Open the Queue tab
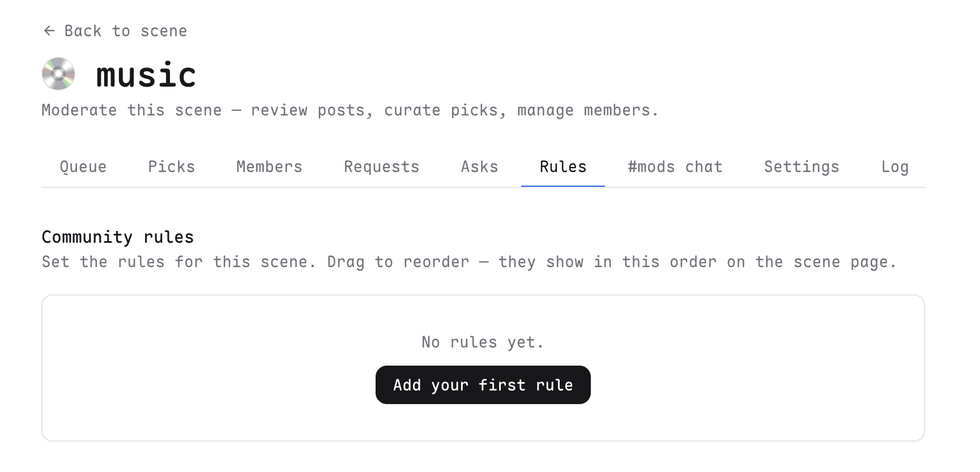The height and width of the screenshot is (472, 980). (x=83, y=166)
